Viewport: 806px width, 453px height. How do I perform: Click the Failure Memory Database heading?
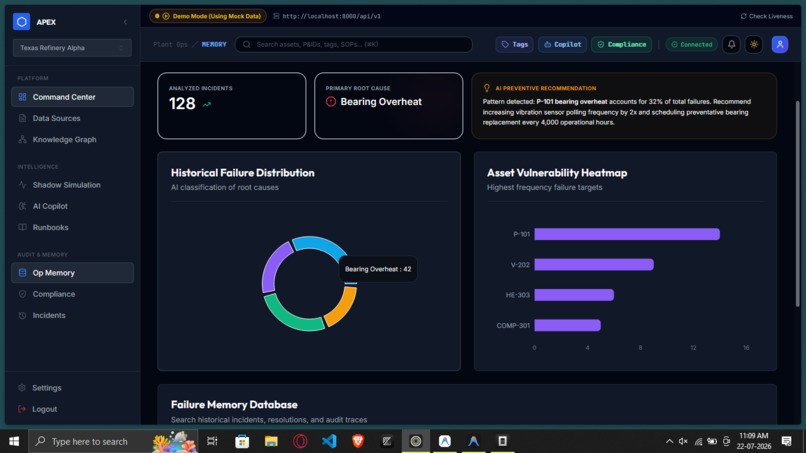click(234, 405)
